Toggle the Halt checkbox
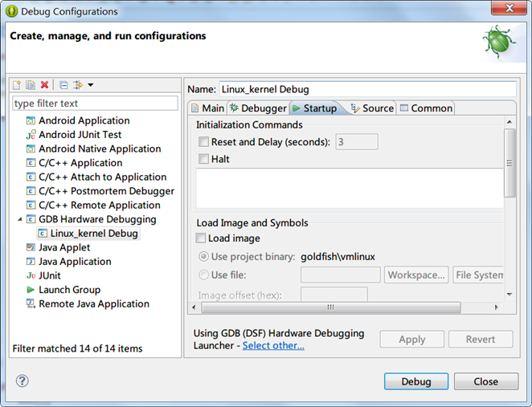Viewport: 532px width, 407px height. (x=203, y=159)
